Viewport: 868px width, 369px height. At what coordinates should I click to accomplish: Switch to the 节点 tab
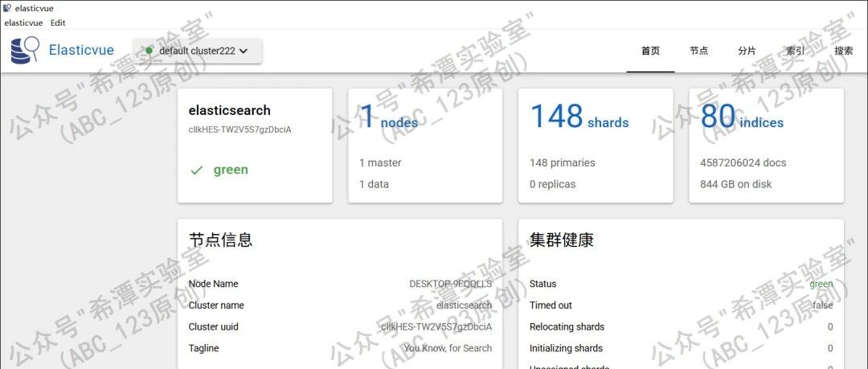(698, 51)
